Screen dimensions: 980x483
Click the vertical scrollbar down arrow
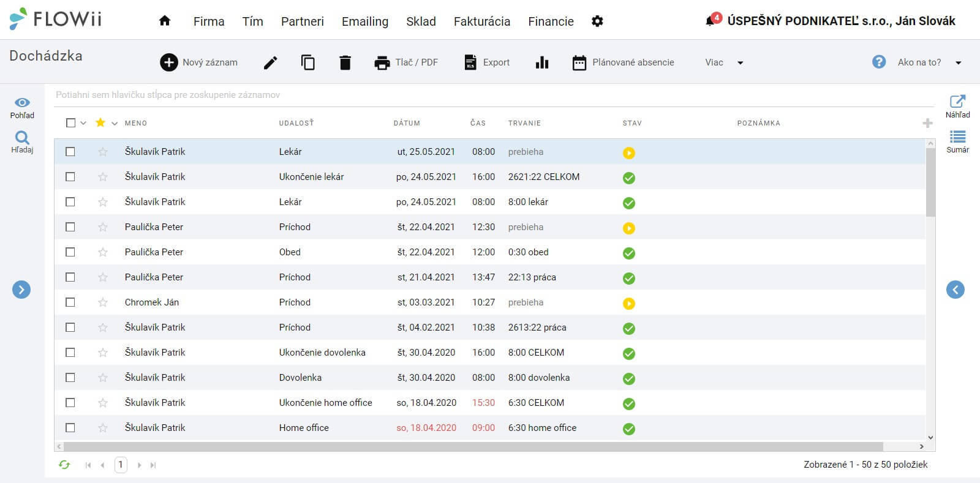click(x=930, y=438)
